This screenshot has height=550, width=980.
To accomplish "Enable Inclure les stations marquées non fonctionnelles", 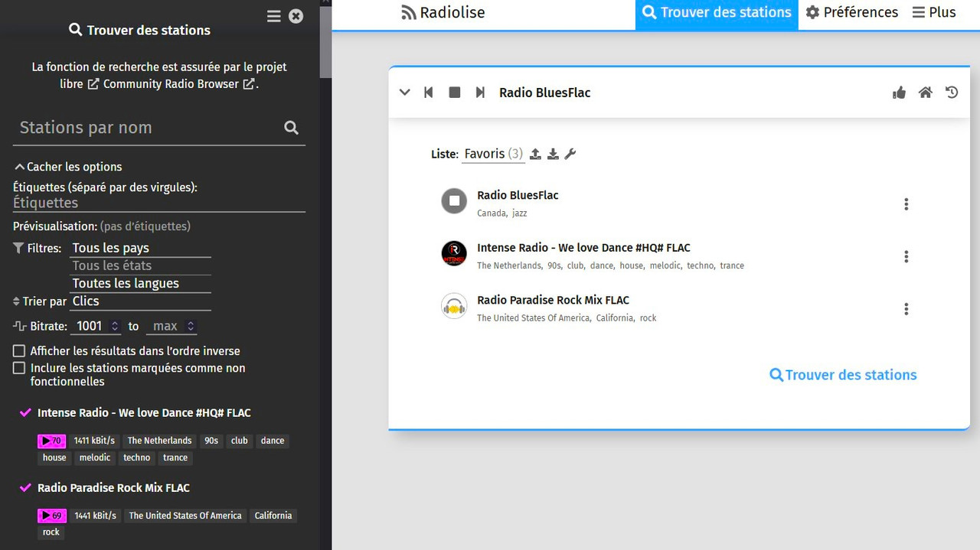I will (x=19, y=369).
